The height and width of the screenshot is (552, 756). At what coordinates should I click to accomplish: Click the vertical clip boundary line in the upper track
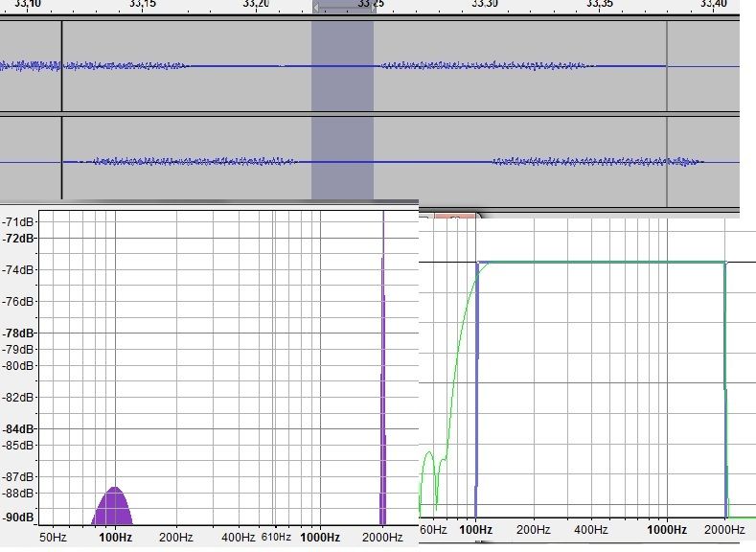pyautogui.click(x=61, y=65)
